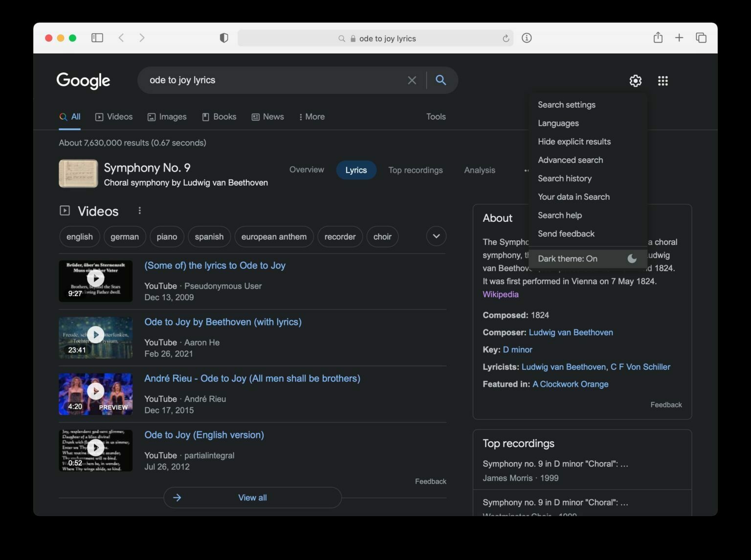Open the Google apps grid
Viewport: 751px width, 560px height.
[663, 81]
